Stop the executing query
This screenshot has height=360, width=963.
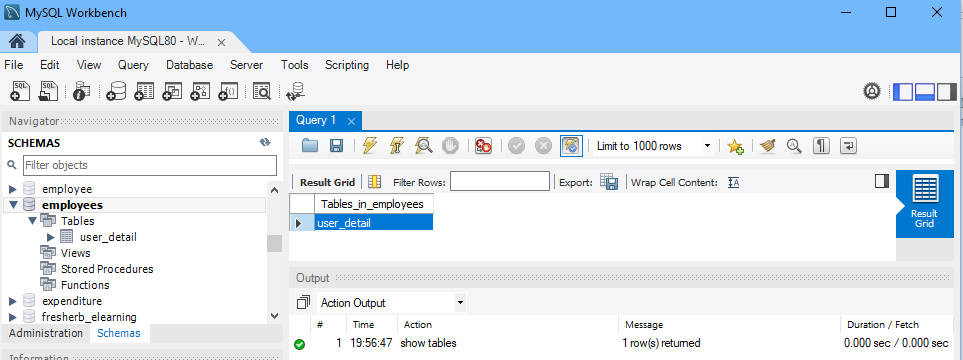click(x=450, y=146)
